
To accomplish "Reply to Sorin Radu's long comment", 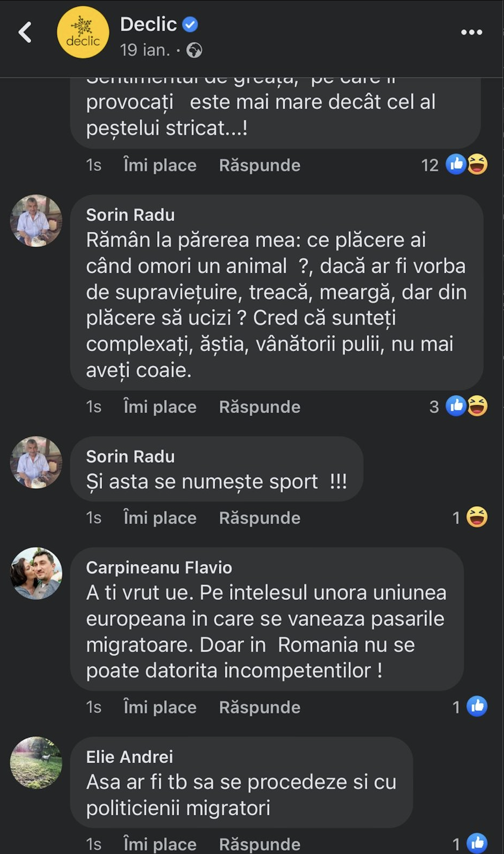I will 260,407.
